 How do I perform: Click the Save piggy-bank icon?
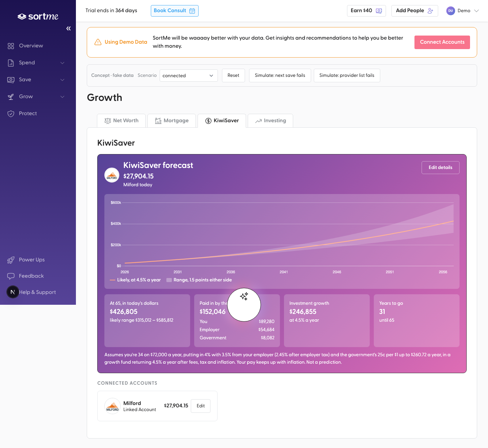click(x=11, y=80)
